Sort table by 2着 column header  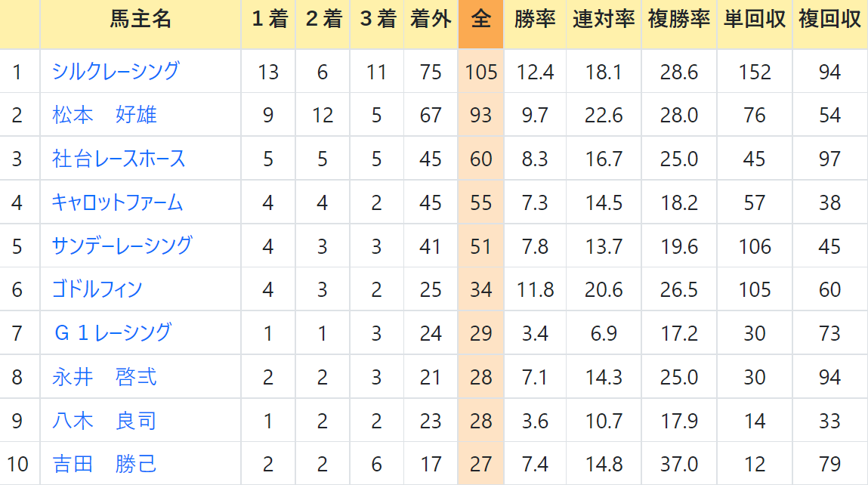[323, 20]
